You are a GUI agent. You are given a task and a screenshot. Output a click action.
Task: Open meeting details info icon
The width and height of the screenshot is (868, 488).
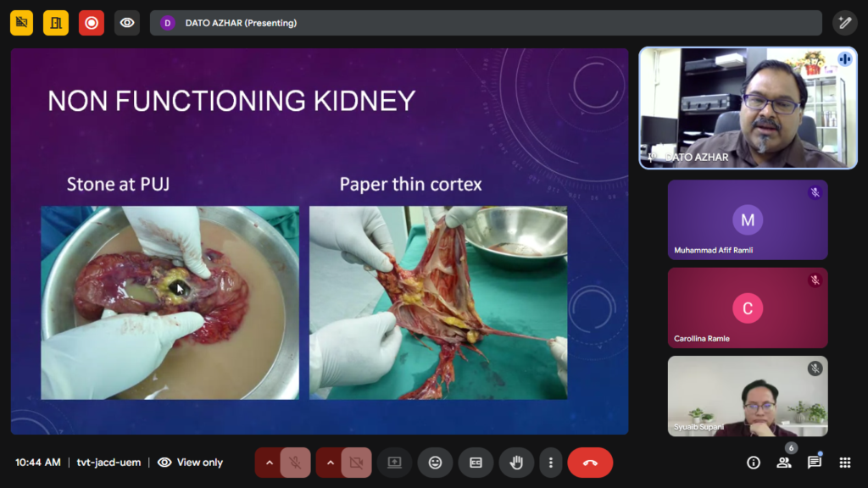(x=754, y=463)
